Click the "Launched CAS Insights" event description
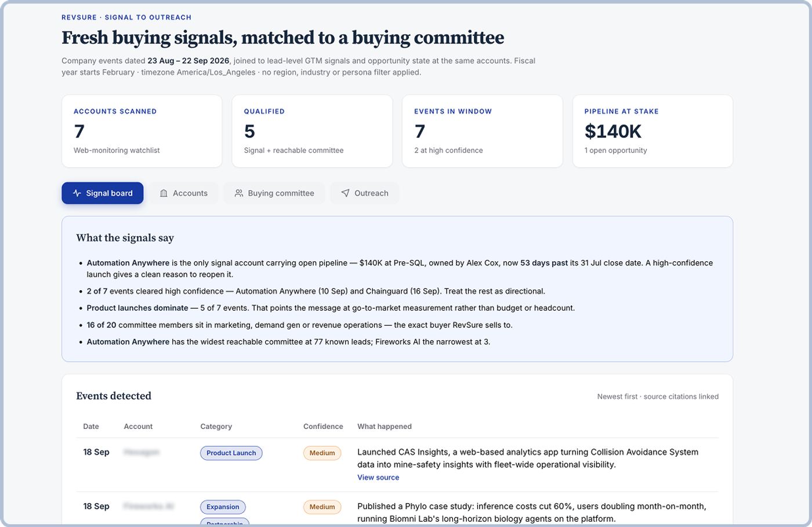 [528, 459]
